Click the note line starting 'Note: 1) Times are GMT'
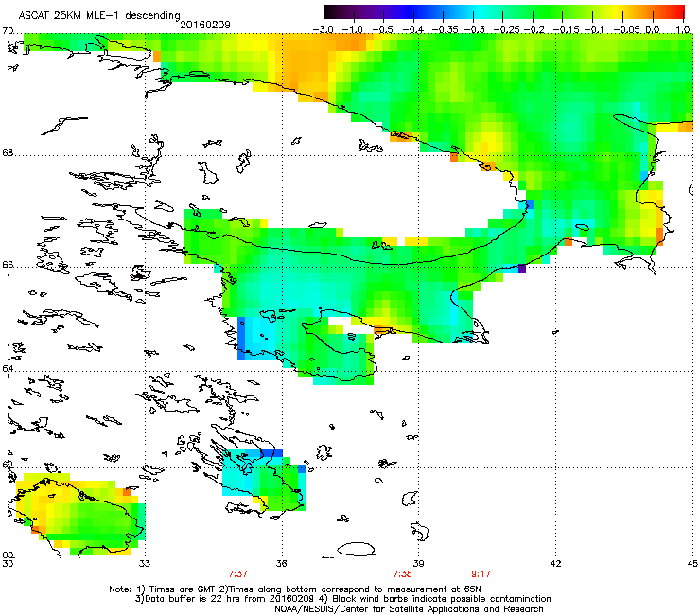This screenshot has width=700, height=615. (295, 589)
